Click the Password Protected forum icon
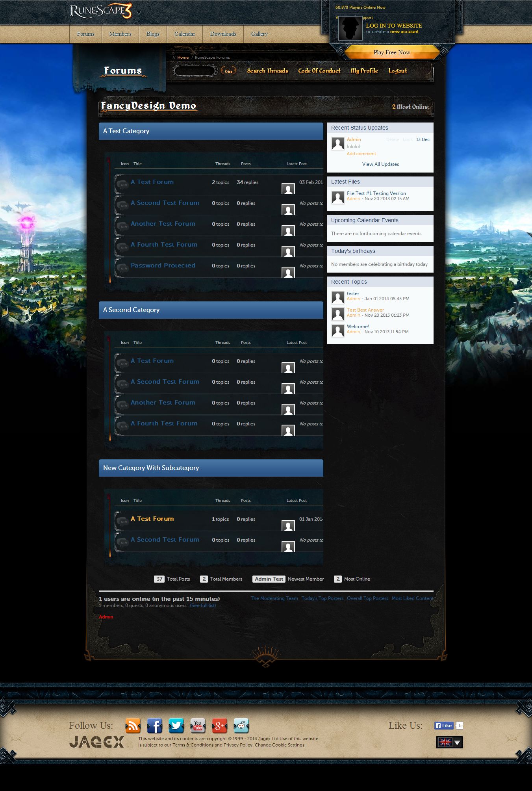 122,268
